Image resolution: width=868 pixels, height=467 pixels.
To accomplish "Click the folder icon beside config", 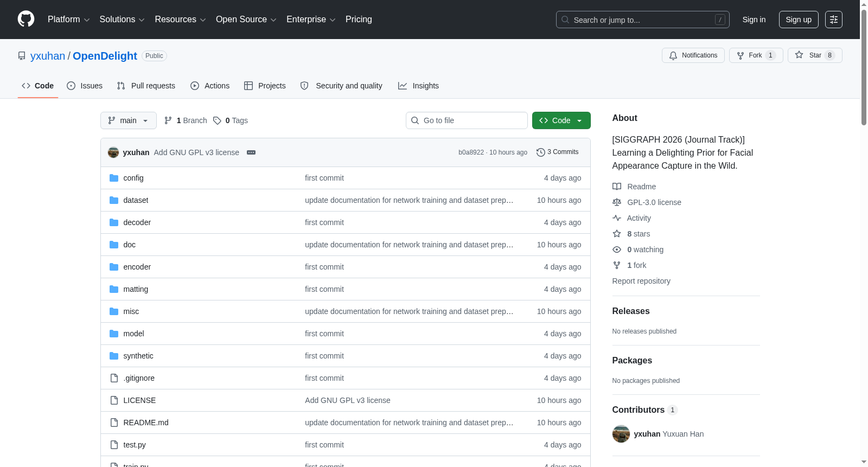I will coord(114,178).
